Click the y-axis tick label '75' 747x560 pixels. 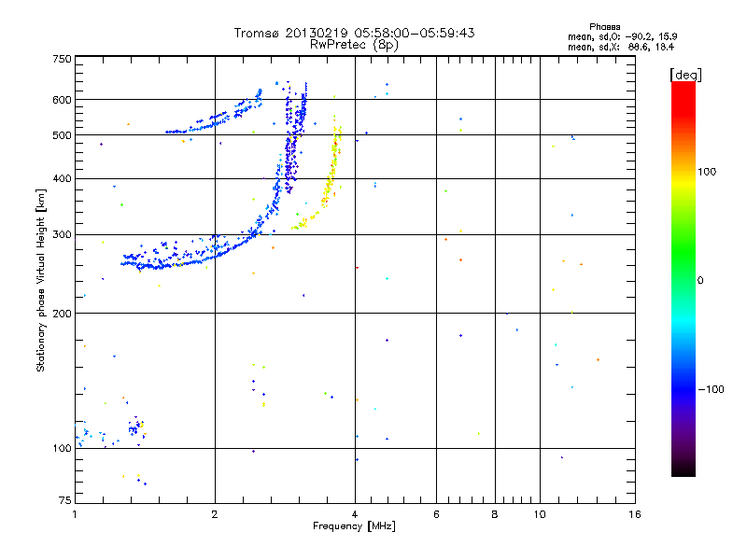pyautogui.click(x=65, y=500)
